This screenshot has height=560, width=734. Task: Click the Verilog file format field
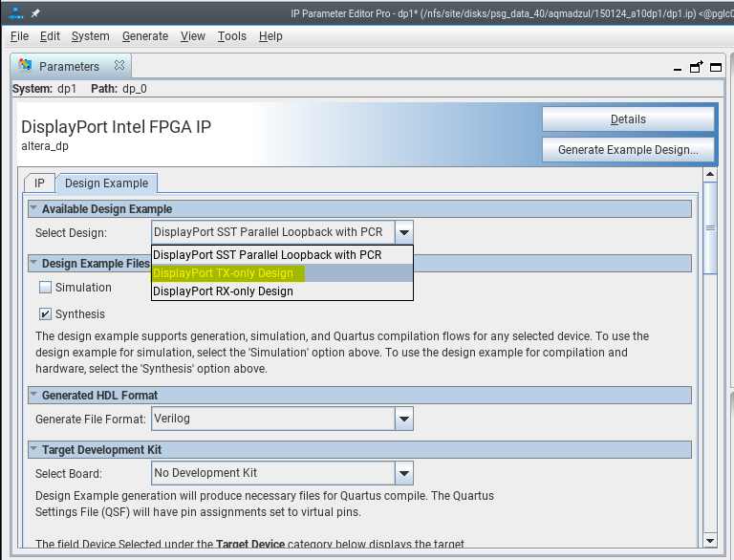click(273, 419)
